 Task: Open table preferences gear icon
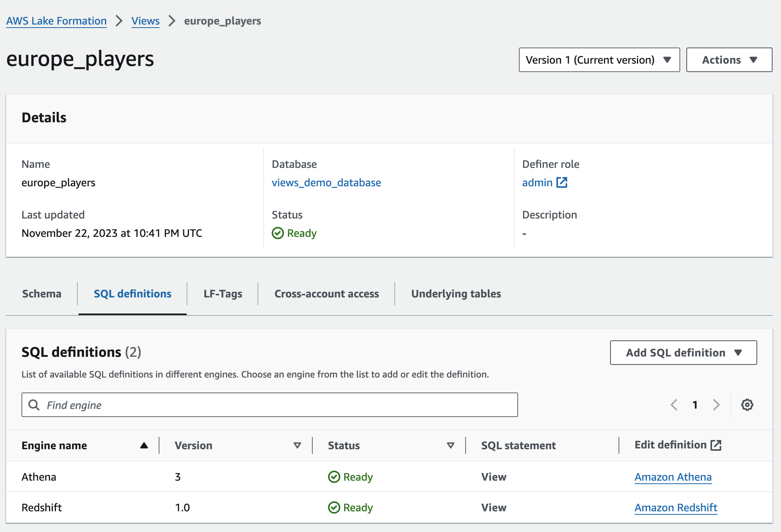click(747, 405)
